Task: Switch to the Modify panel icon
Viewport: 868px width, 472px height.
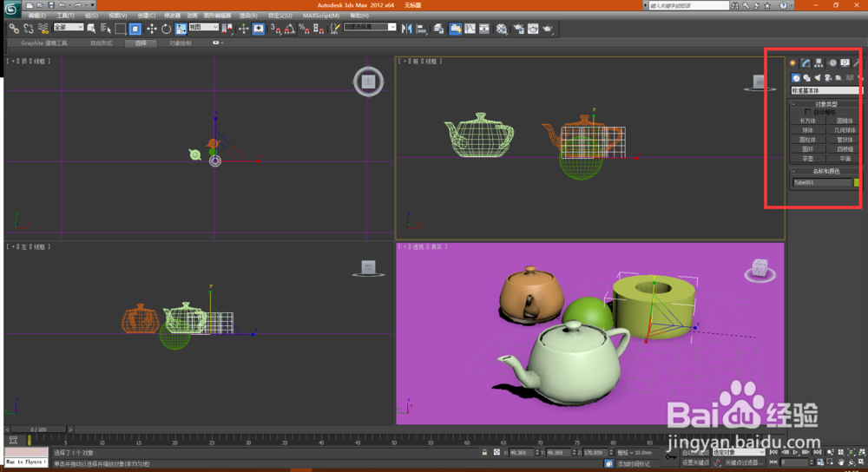Action: click(806, 62)
